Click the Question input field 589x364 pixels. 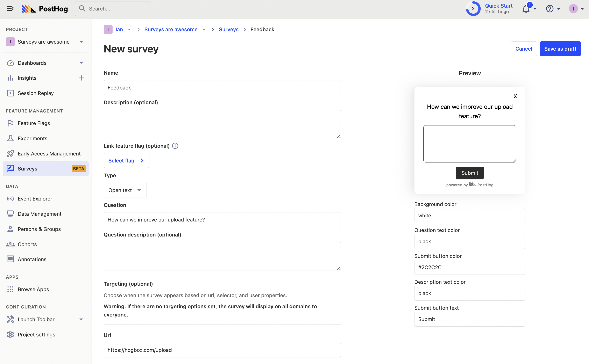click(x=222, y=219)
